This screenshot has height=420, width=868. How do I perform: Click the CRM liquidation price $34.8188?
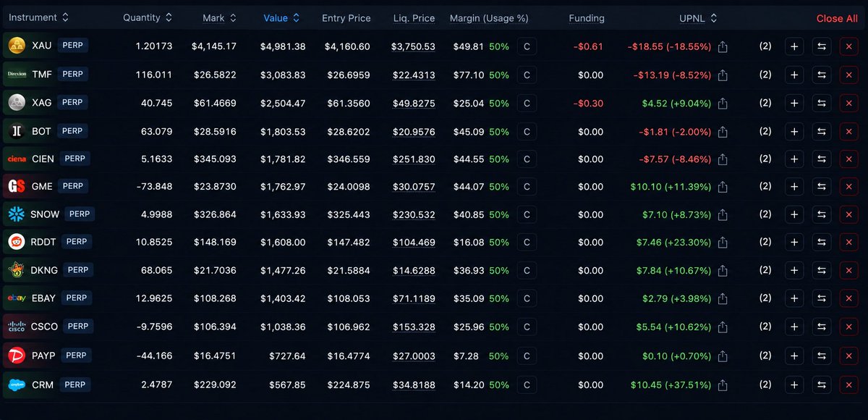coord(414,385)
